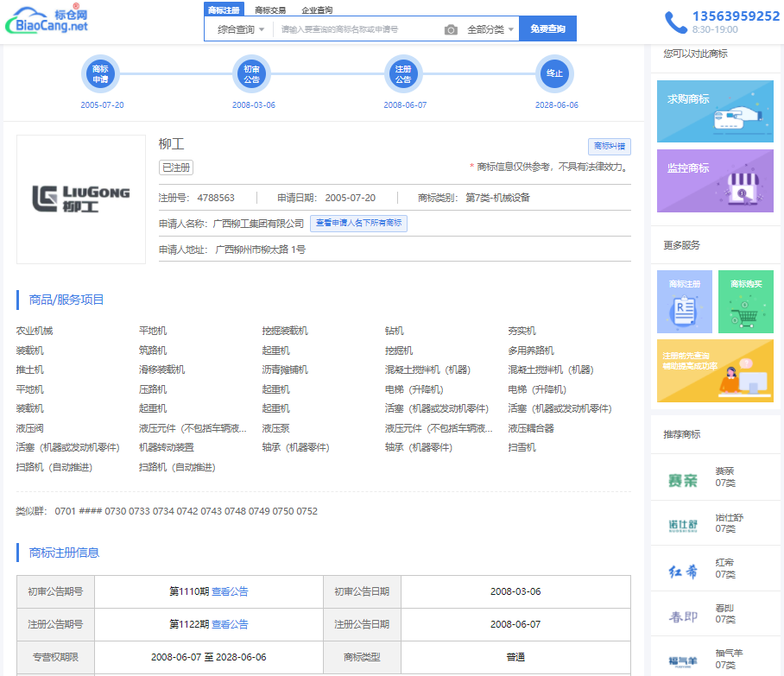784x676 pixels.
Task: Open 查看公告 link for 第1110期
Action: click(x=230, y=591)
